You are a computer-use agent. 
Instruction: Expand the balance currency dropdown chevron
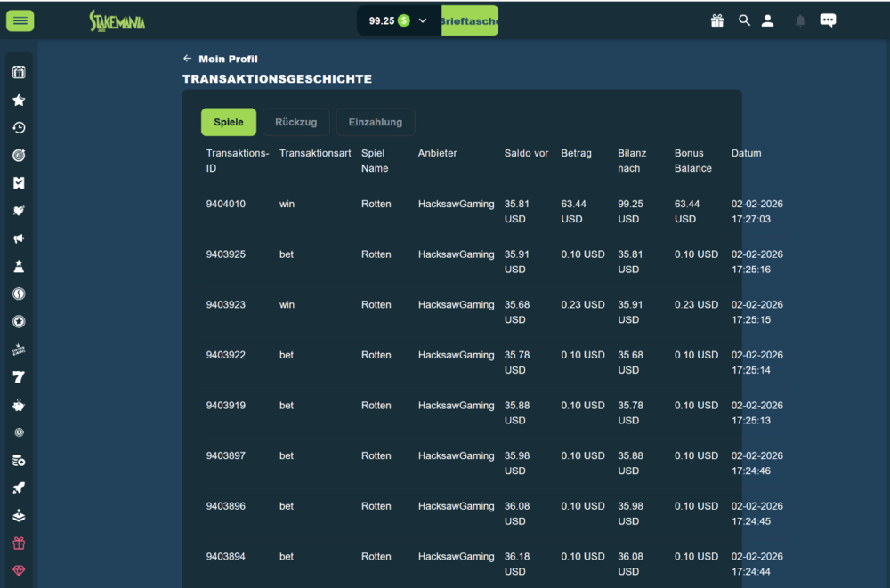click(423, 20)
